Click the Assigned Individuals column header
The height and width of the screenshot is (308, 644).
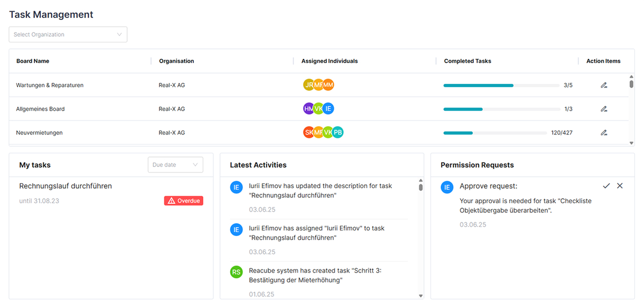pos(330,61)
